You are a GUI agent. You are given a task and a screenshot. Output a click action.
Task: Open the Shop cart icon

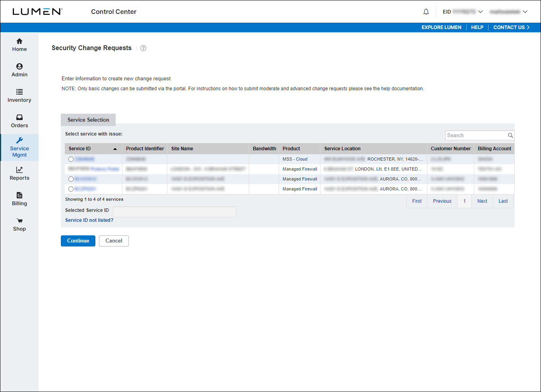(19, 221)
